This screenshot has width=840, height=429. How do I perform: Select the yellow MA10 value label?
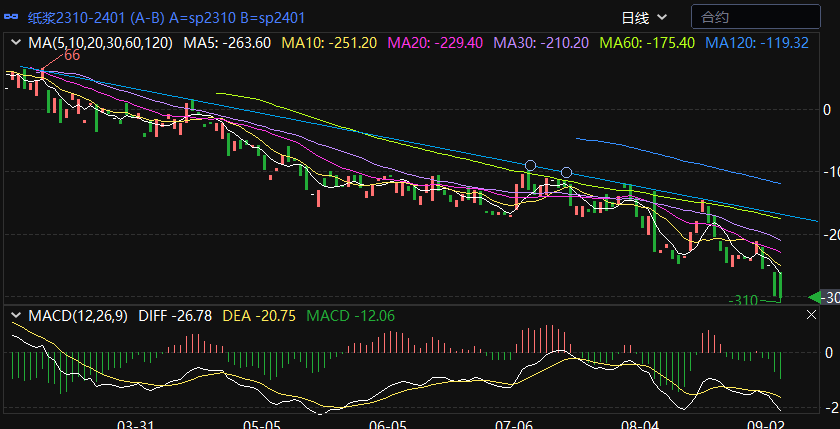click(x=329, y=43)
